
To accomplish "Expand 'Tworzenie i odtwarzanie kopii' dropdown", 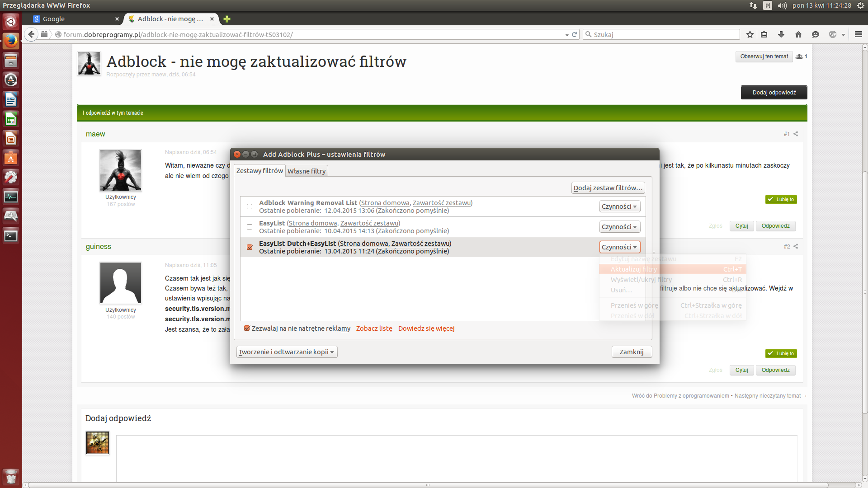I will pyautogui.click(x=287, y=352).
